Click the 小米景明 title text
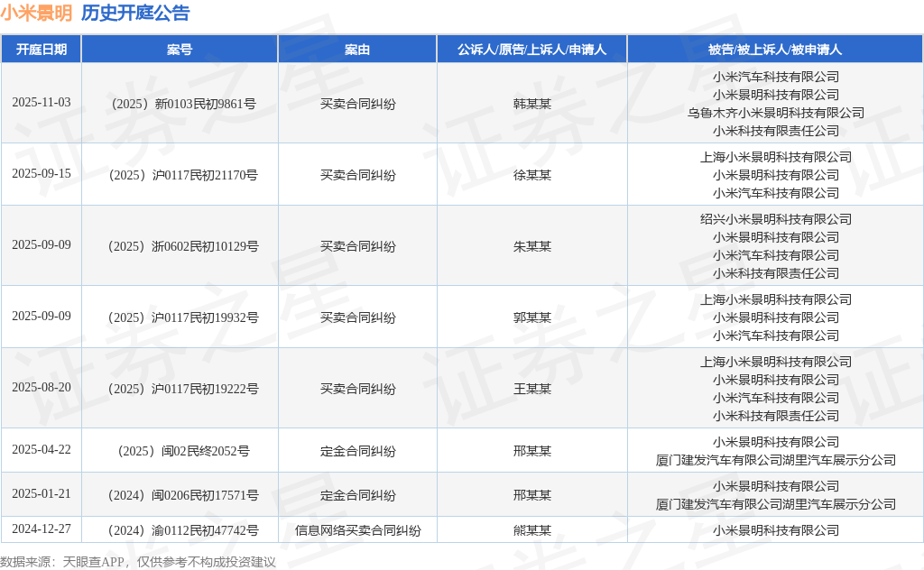924x570 pixels. pyautogui.click(x=36, y=13)
